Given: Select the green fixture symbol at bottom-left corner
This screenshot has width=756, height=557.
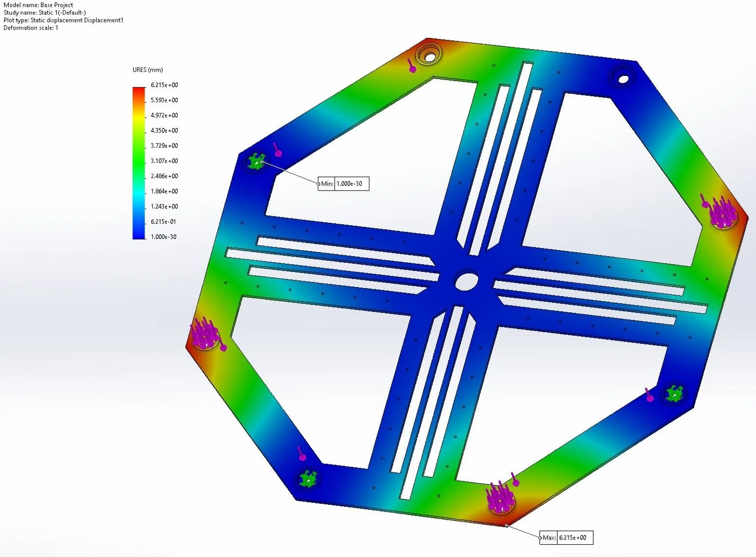Looking at the screenshot, I should coord(308,479).
